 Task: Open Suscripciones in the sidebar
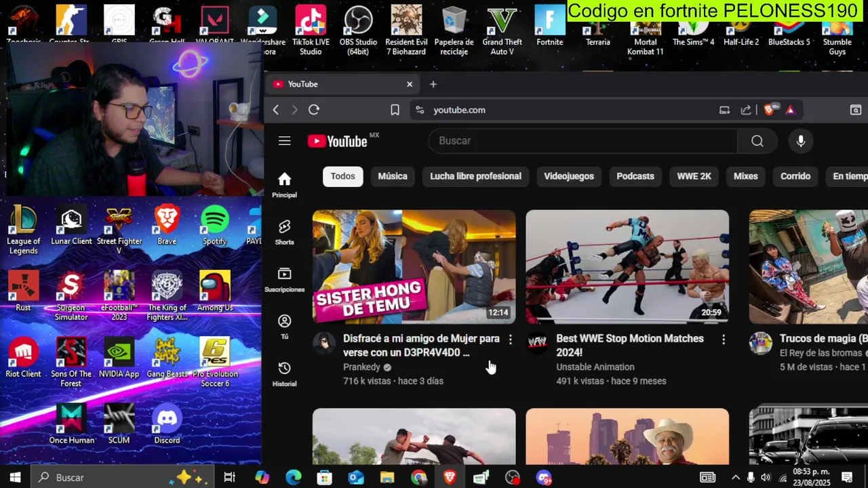[x=284, y=279]
